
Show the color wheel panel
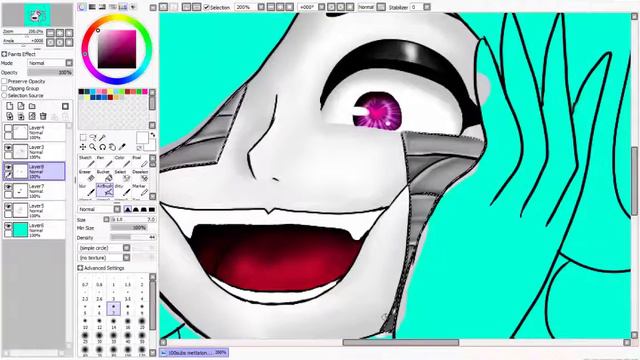click(82, 7)
